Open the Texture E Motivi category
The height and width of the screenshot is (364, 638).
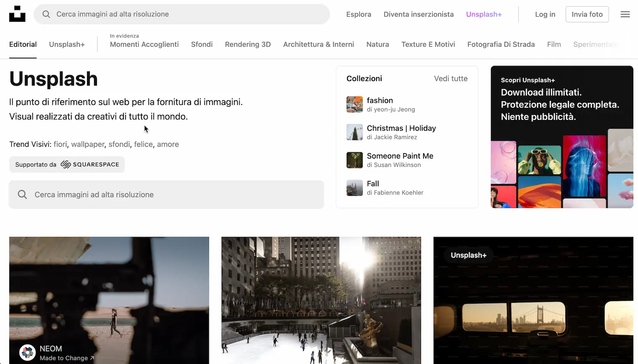pos(428,44)
